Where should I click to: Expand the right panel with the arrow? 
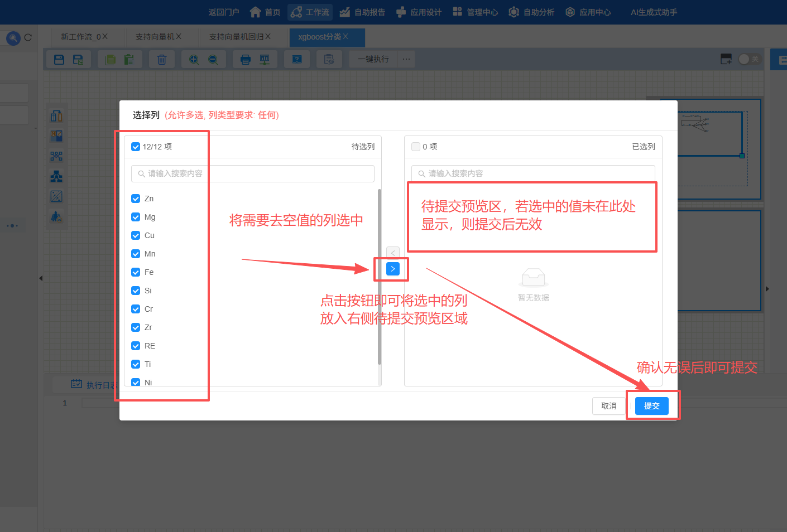(767, 289)
